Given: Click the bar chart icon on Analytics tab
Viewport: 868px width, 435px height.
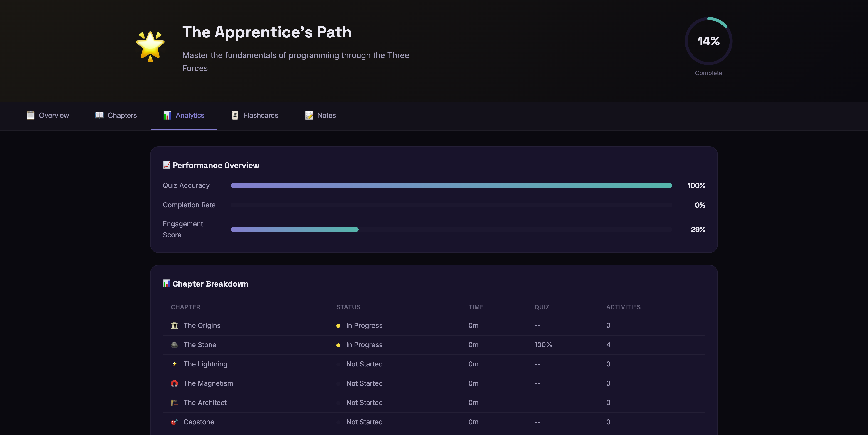Looking at the screenshot, I should [168, 115].
